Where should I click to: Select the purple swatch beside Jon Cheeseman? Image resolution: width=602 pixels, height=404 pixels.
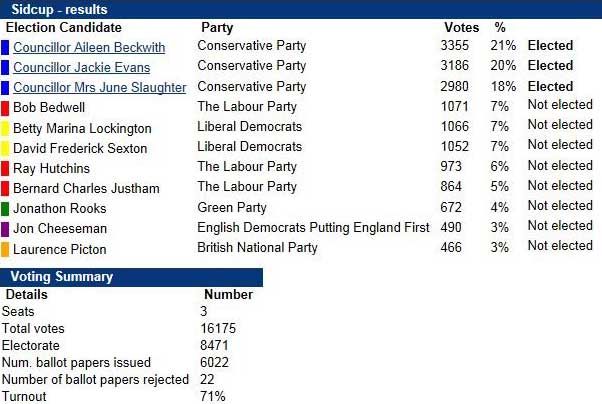[x=5, y=228]
